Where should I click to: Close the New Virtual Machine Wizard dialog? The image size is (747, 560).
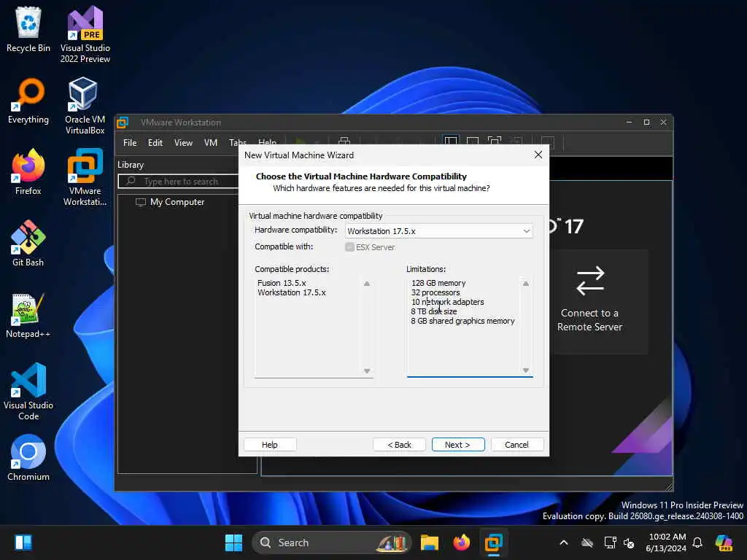[538, 155]
